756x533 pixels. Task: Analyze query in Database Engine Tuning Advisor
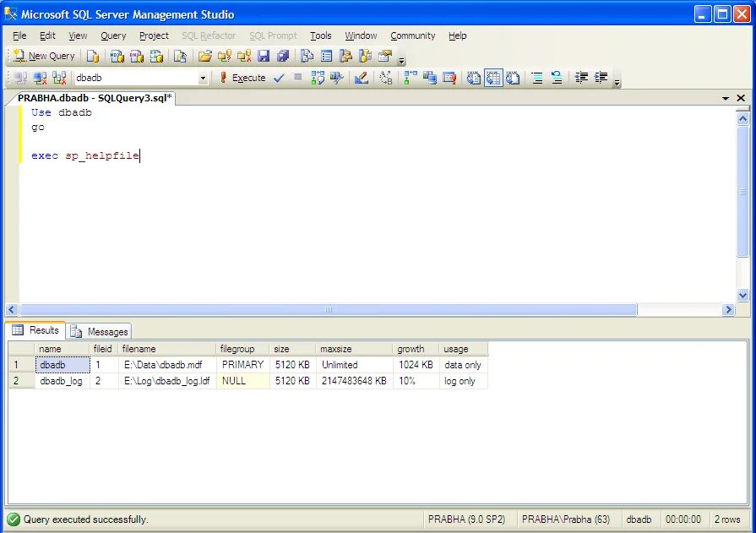coord(336,78)
